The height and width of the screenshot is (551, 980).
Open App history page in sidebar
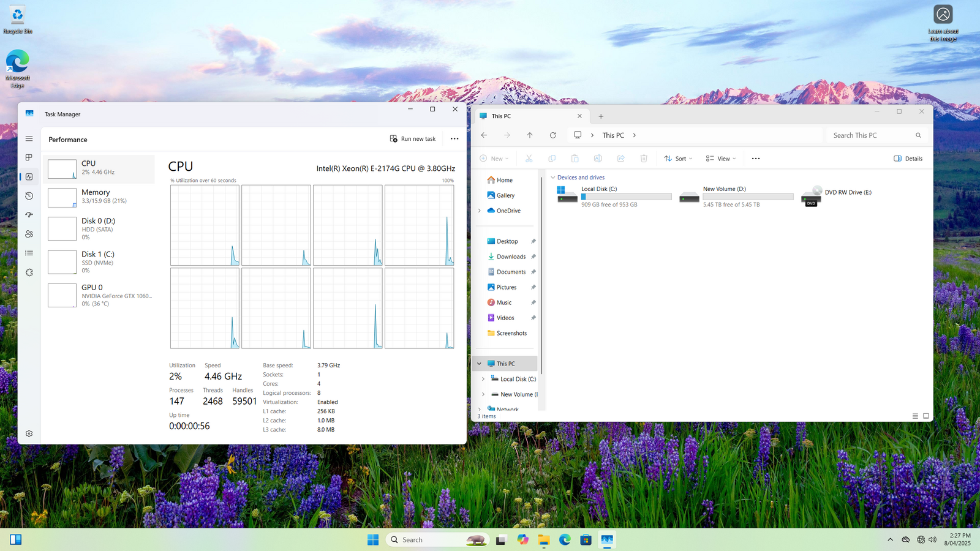click(x=29, y=196)
